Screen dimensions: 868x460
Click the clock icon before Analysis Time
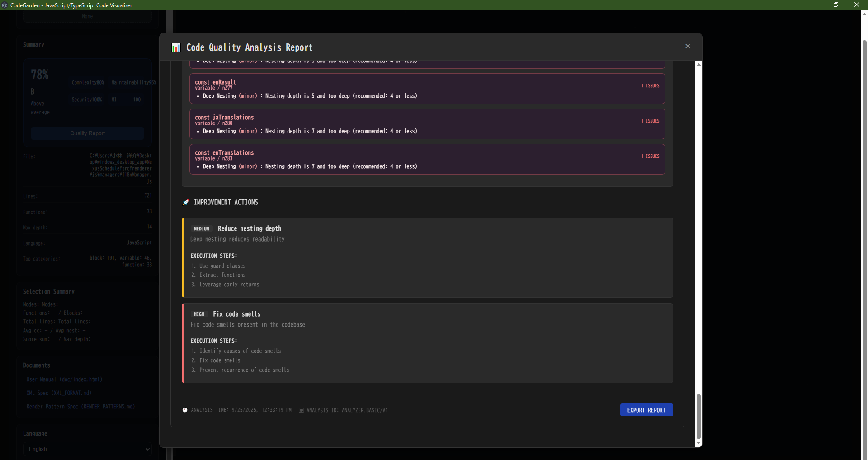(185, 410)
